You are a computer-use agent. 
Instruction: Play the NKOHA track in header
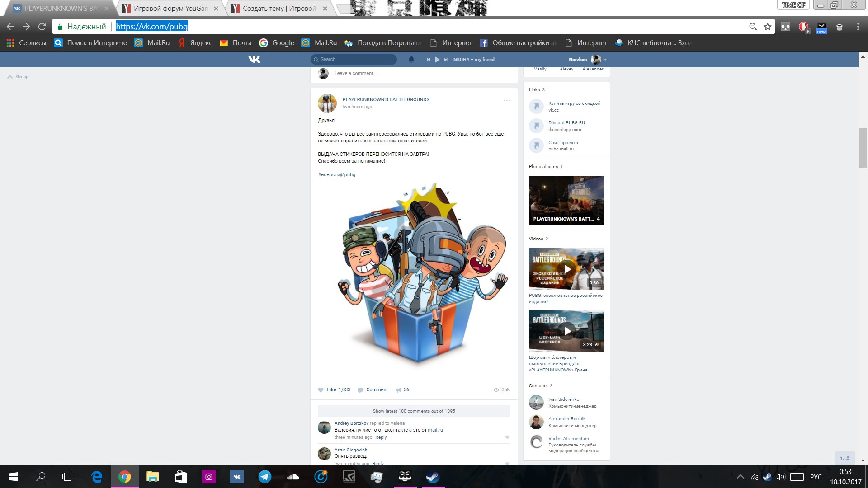[437, 60]
